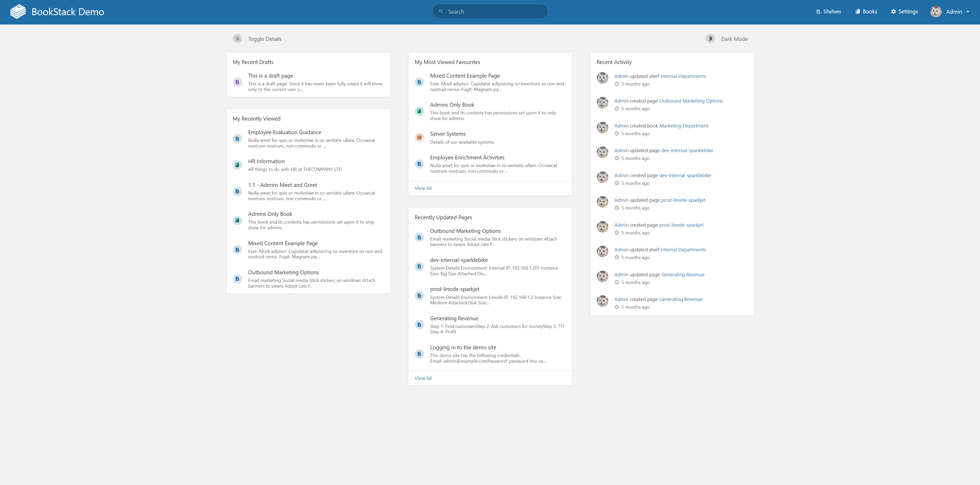Click the Generating Revenue page icon
980x485 pixels.
click(419, 325)
